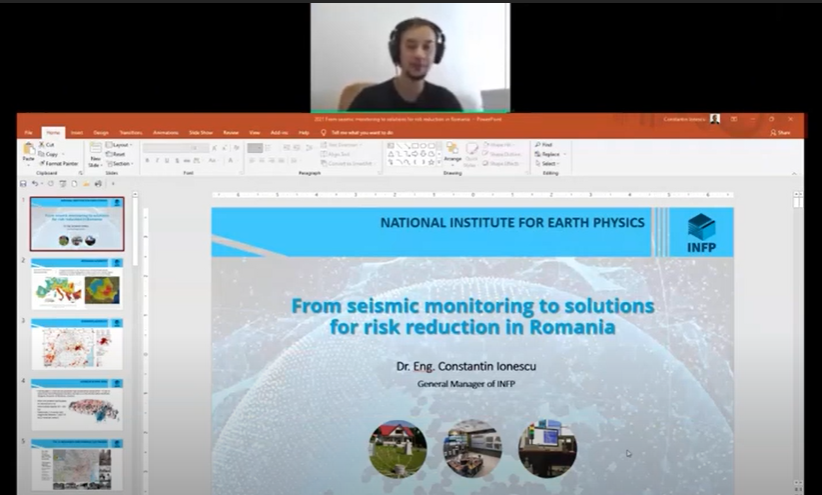Viewport: 822px width, 495px height.
Task: Start slideshow from beginning in Quick Access Toolbar
Action: tap(62, 184)
